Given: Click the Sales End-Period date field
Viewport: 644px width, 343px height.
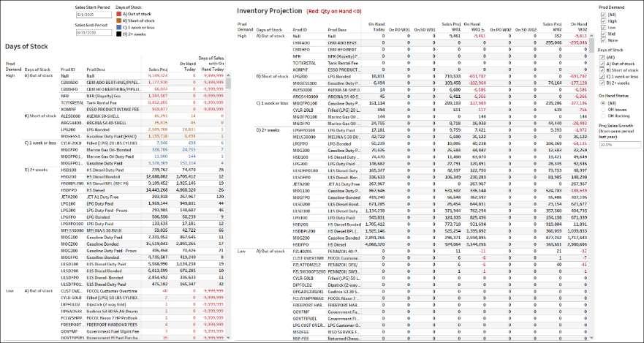Looking at the screenshot, I should click(x=94, y=32).
